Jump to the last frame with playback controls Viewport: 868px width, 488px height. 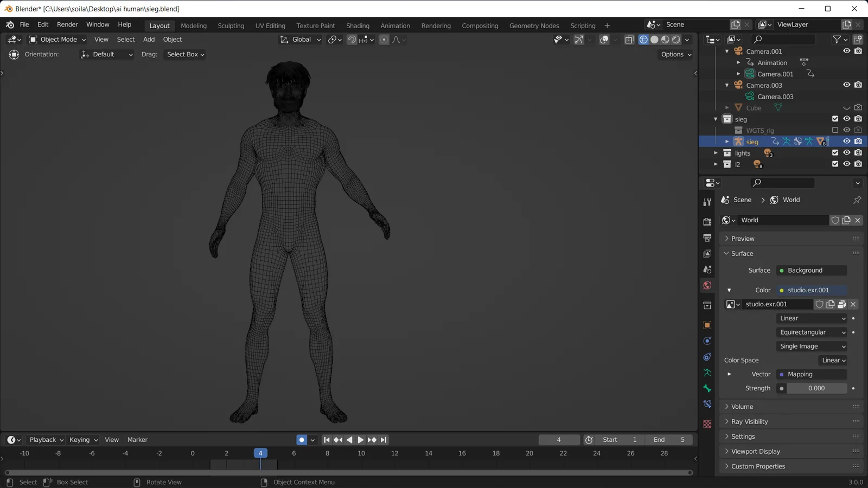point(384,440)
